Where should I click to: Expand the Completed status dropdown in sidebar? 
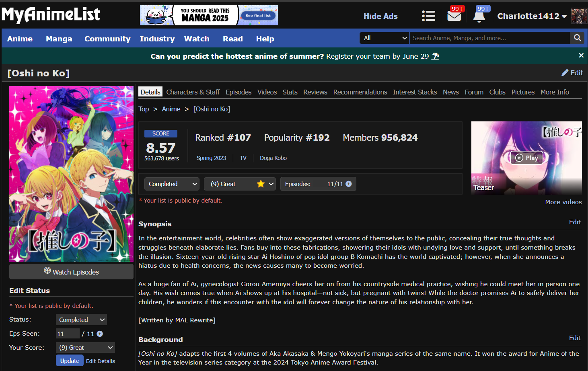[x=82, y=320]
